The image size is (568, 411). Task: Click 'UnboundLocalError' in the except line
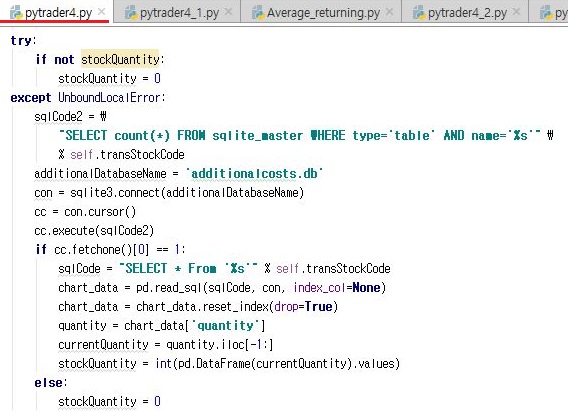pyautogui.click(x=109, y=97)
